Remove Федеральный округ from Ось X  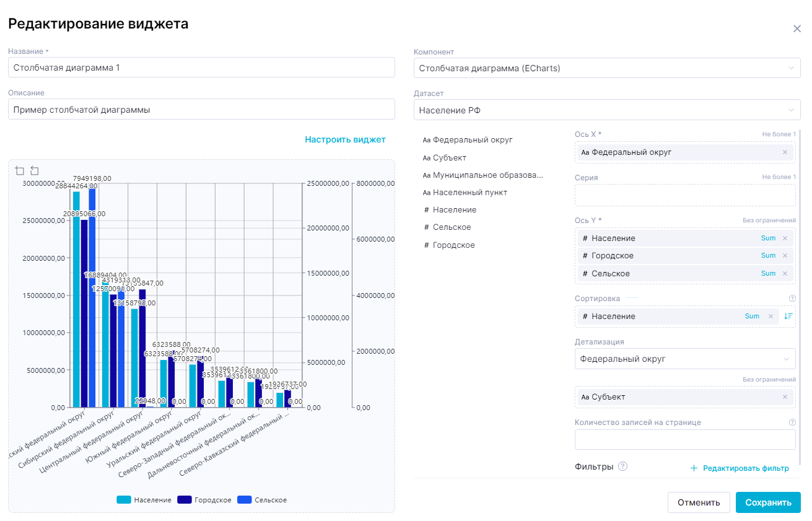click(785, 152)
